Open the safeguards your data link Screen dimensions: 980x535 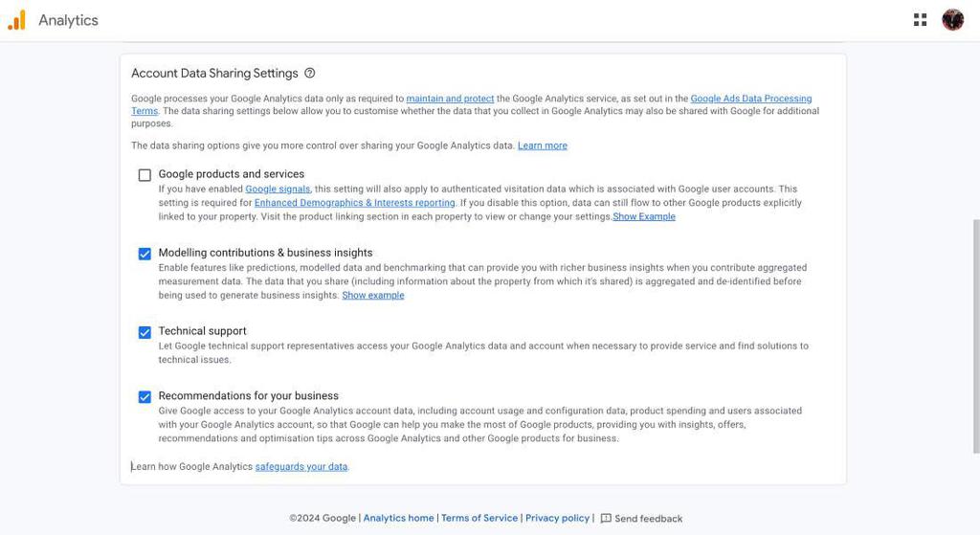(301, 467)
